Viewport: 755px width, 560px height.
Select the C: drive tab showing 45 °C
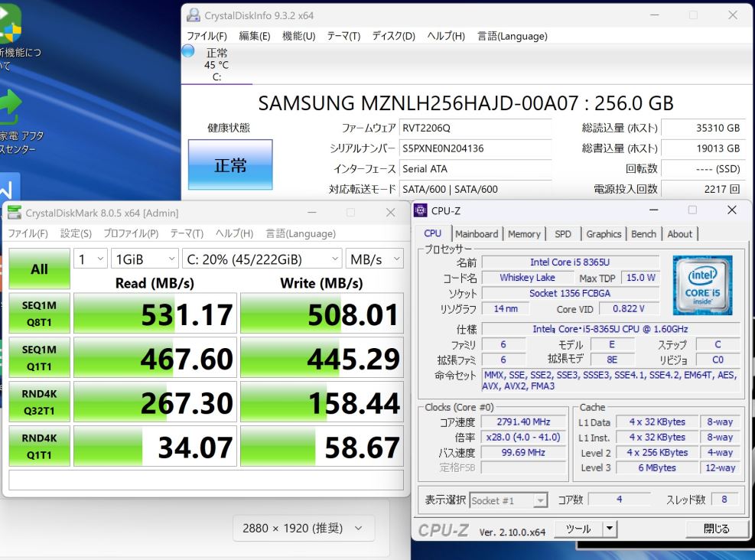216,64
